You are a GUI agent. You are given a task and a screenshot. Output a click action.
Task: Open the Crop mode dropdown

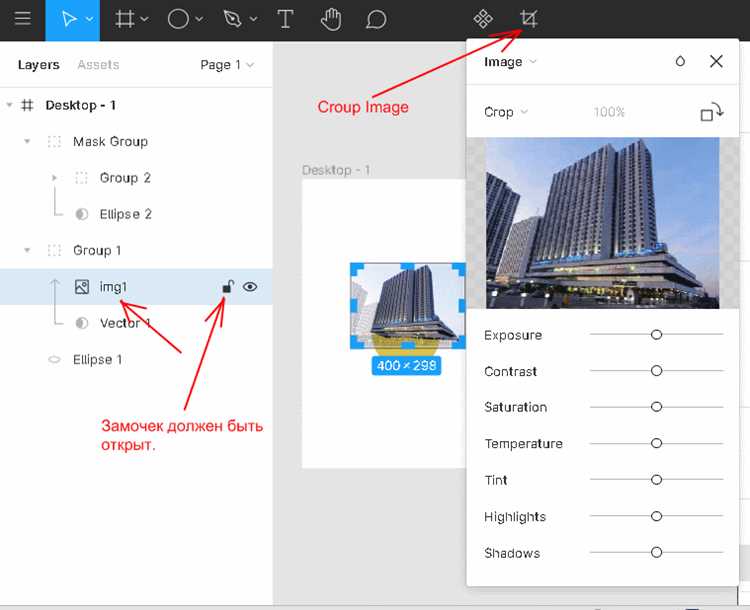tap(506, 112)
